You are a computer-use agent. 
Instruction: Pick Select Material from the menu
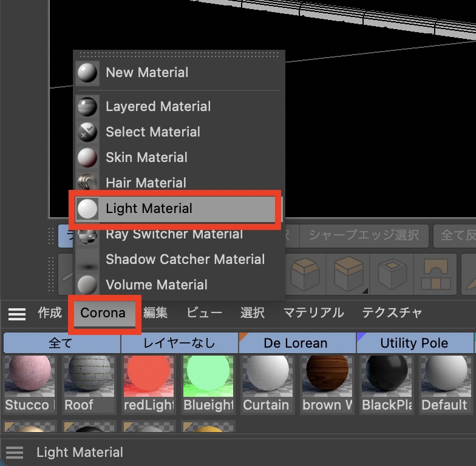pos(179,132)
